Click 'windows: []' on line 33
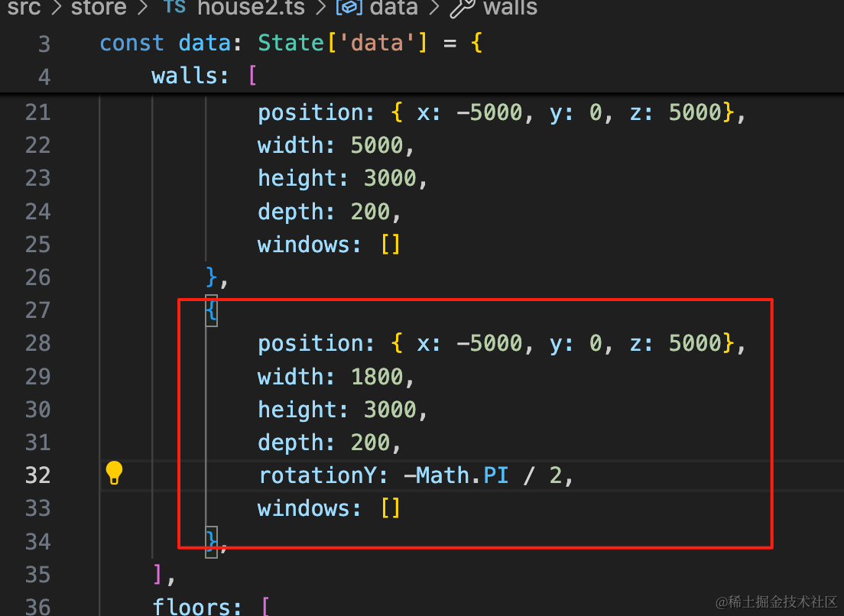The height and width of the screenshot is (616, 844). tap(329, 508)
